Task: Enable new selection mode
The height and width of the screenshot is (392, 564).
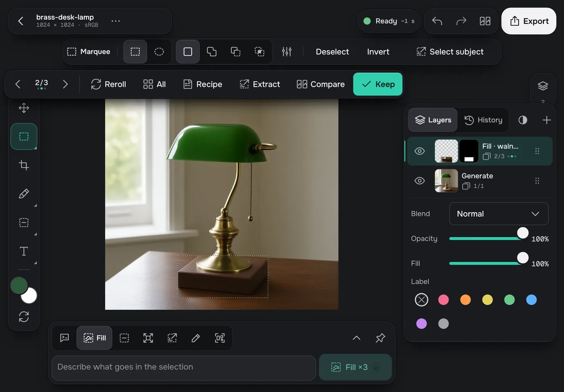Action: [x=188, y=52]
